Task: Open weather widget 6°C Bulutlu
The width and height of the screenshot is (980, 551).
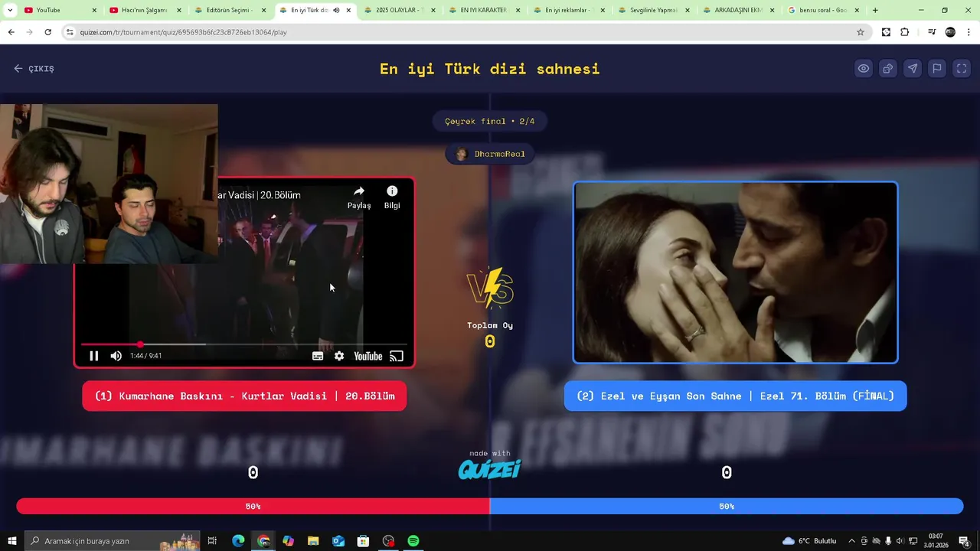Action: [x=808, y=541]
